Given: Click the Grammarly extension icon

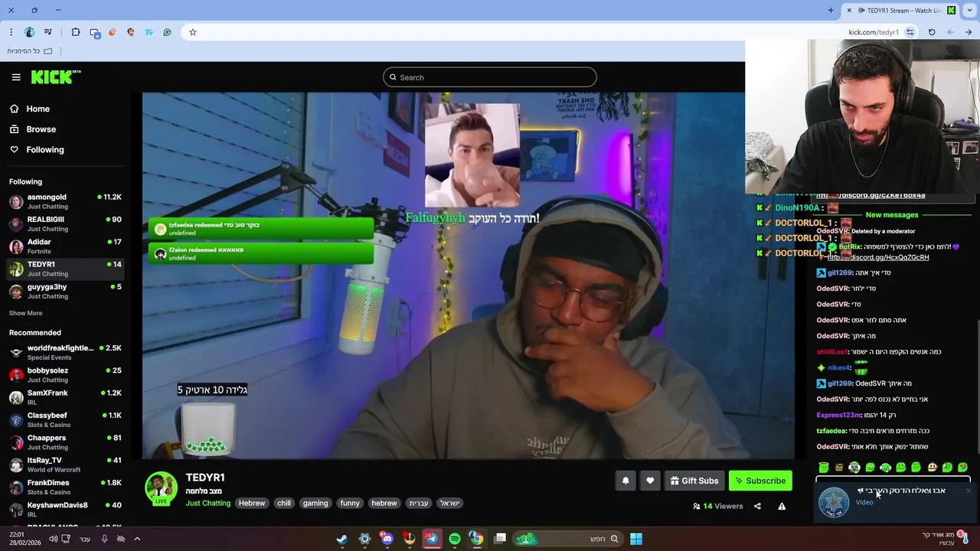Looking at the screenshot, I should (x=167, y=32).
